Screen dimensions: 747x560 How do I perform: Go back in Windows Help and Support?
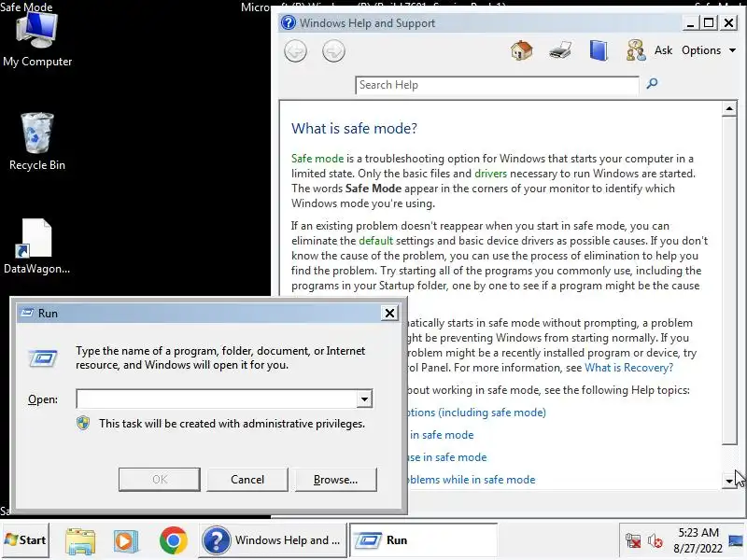(295, 51)
